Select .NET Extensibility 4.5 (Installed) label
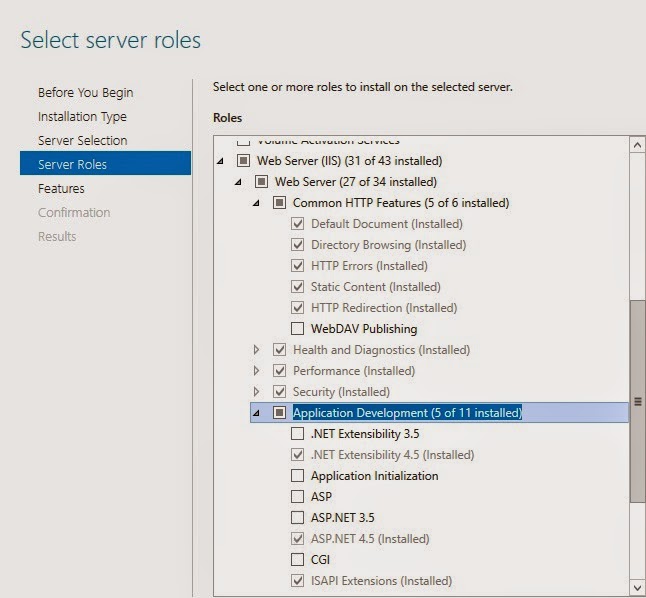Image resolution: width=646 pixels, height=598 pixels. coord(392,455)
